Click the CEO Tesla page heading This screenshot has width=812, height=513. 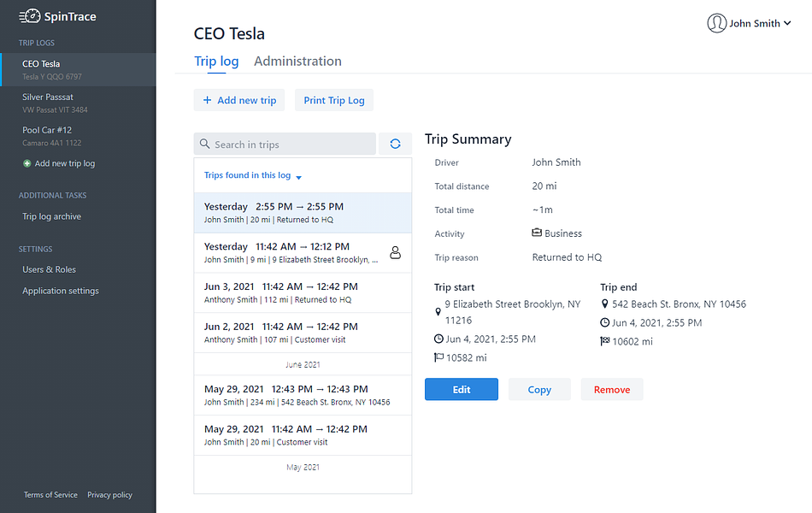pos(229,33)
